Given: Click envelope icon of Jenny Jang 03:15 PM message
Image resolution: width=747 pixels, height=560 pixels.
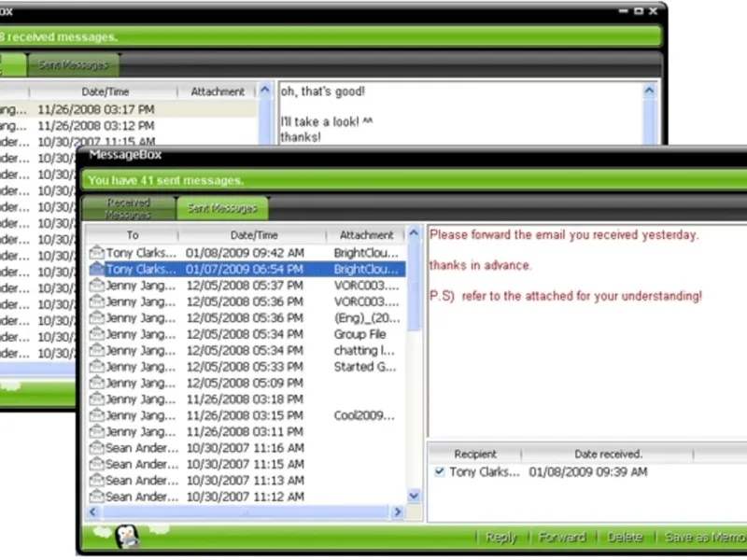Looking at the screenshot, I should click(97, 415).
